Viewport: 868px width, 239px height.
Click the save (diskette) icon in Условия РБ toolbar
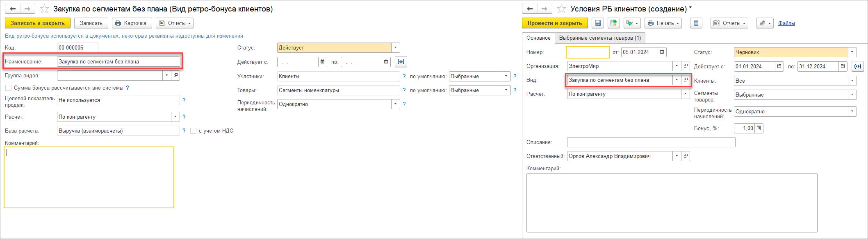(598, 23)
